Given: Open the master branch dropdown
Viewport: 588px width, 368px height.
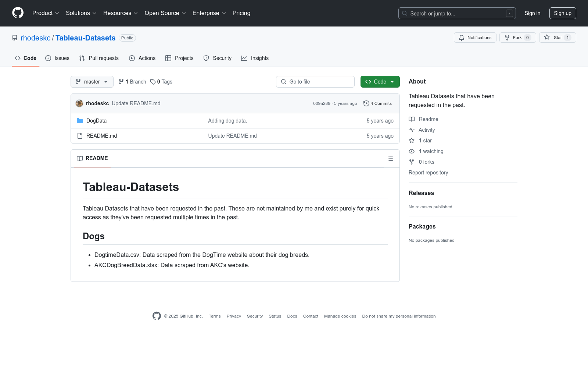Looking at the screenshot, I should 92,82.
